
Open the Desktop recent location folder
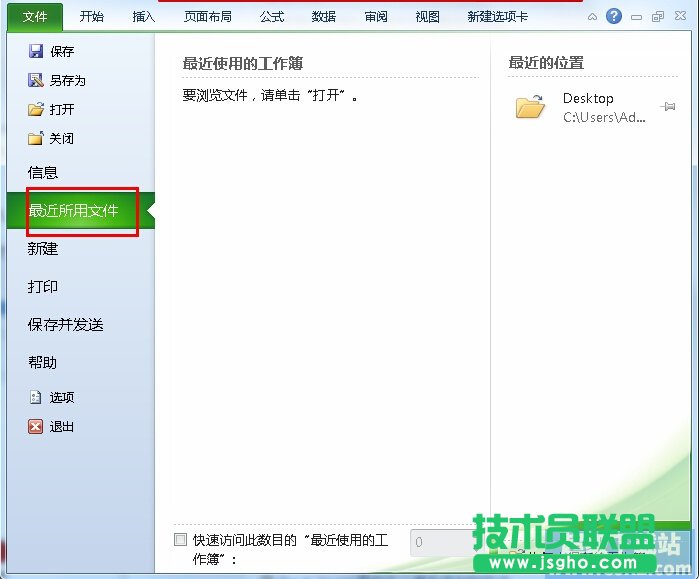pyautogui.click(x=531, y=107)
